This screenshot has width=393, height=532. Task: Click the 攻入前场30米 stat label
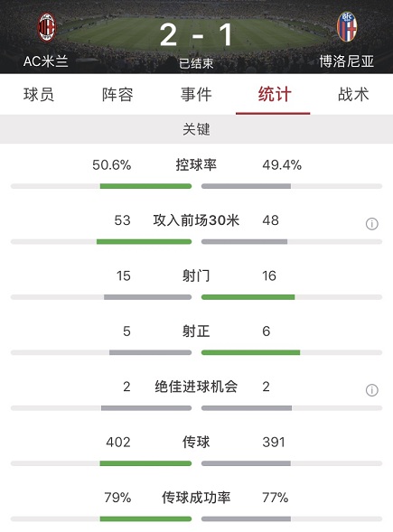(x=196, y=220)
